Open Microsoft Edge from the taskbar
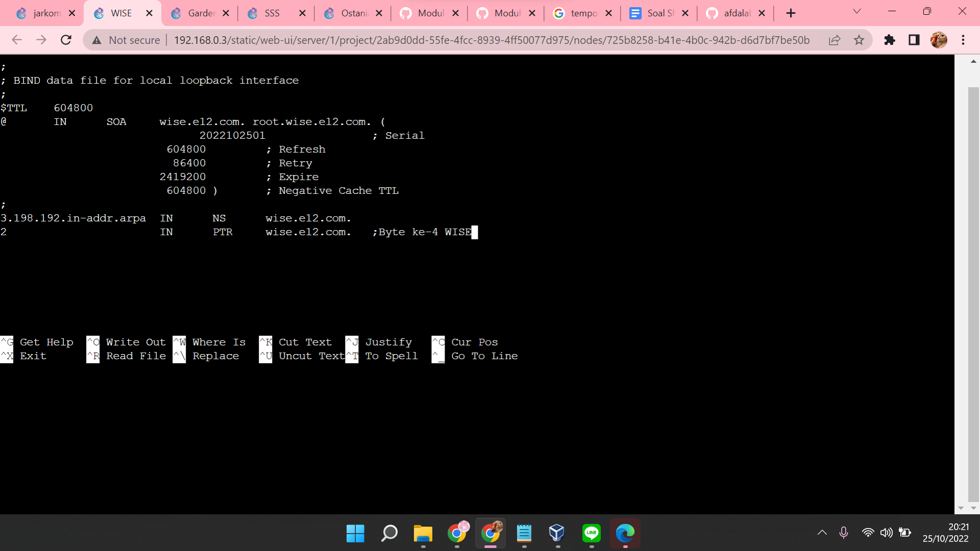Image resolution: width=980 pixels, height=551 pixels. [x=625, y=534]
